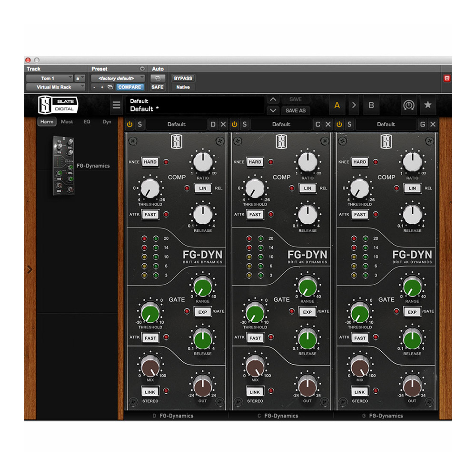Click the SAVE AS button
This screenshot has width=476, height=476.
[296, 110]
